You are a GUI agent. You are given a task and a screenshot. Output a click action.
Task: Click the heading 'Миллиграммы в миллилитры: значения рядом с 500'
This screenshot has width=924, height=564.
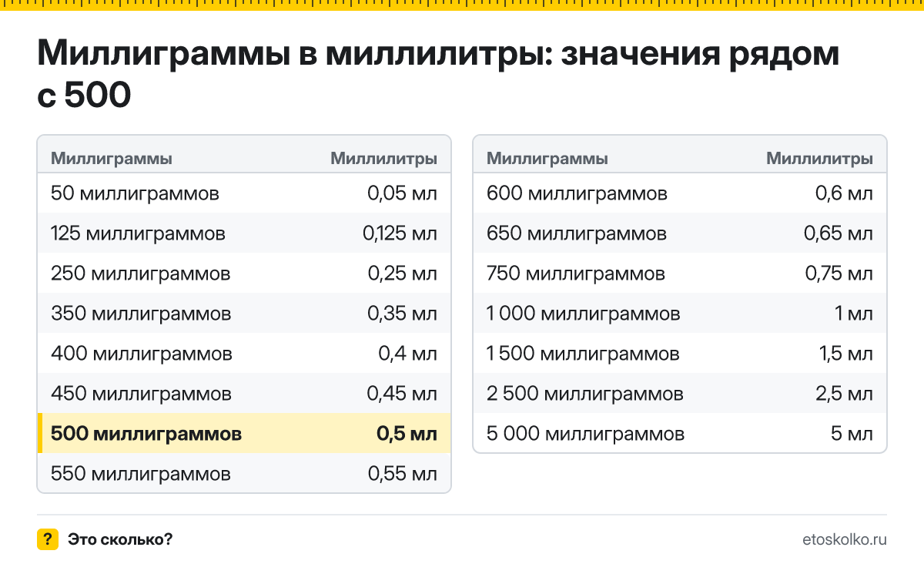click(438, 75)
